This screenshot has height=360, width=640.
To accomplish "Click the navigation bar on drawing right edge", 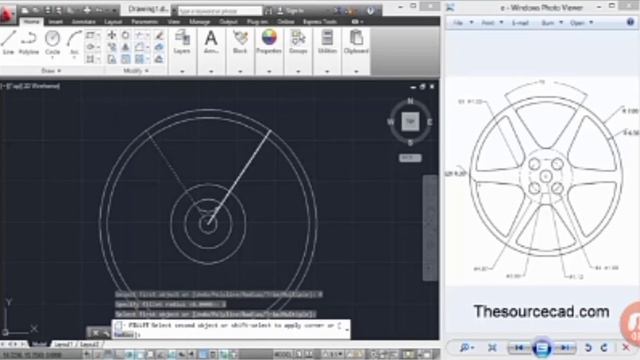I will click(430, 228).
